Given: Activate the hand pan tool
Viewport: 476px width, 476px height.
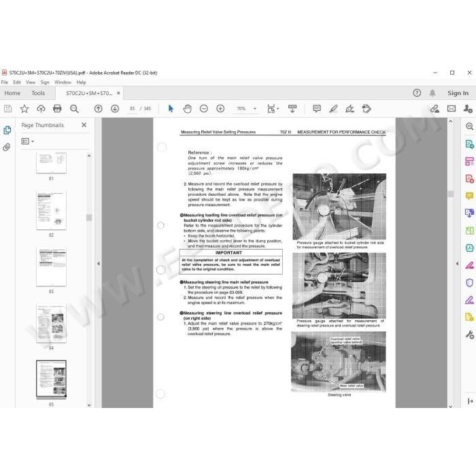Looking at the screenshot, I should click(x=187, y=109).
